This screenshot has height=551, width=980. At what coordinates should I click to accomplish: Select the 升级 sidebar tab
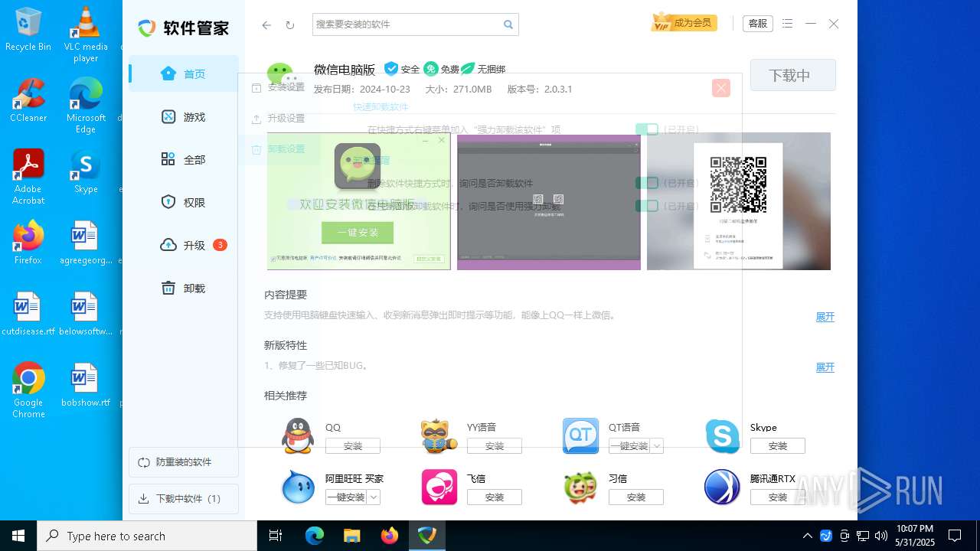(184, 246)
